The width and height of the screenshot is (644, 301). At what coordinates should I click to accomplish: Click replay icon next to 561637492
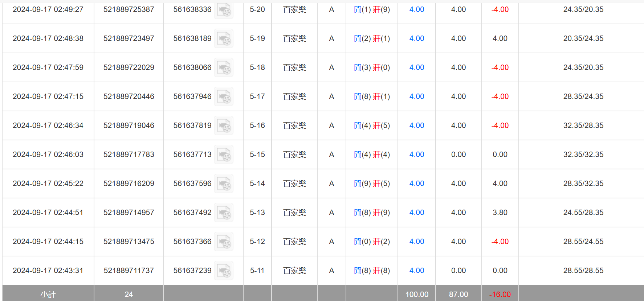[x=224, y=213]
